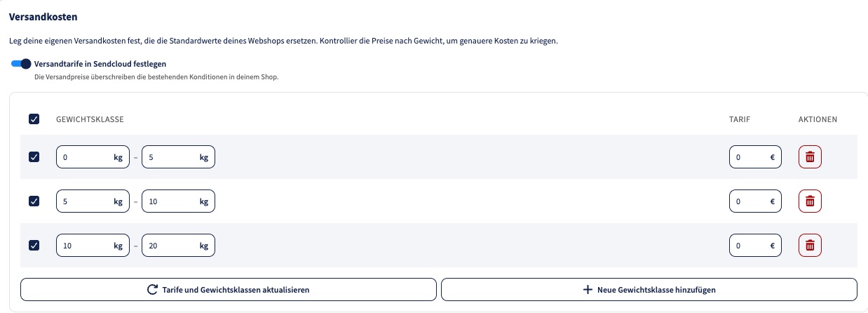Click Neue Gewichtsklasse hinzufügen button
This screenshot has width=868, height=313.
(649, 289)
